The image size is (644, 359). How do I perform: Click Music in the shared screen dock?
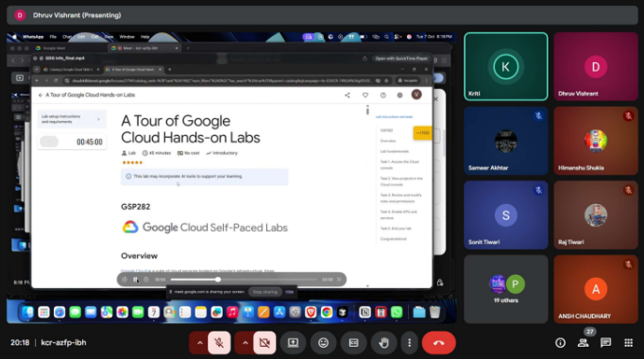232,313
